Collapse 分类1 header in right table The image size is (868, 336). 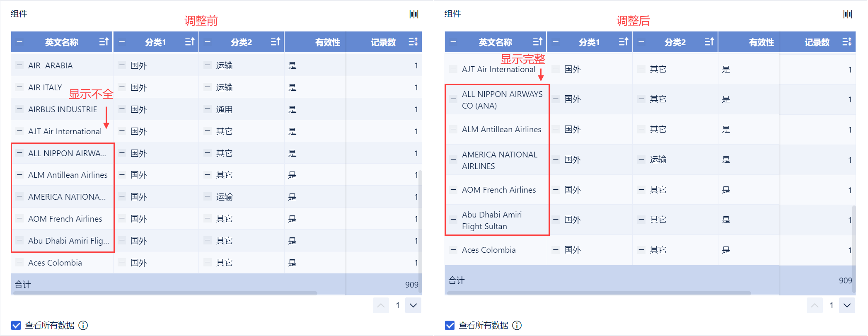pos(556,42)
